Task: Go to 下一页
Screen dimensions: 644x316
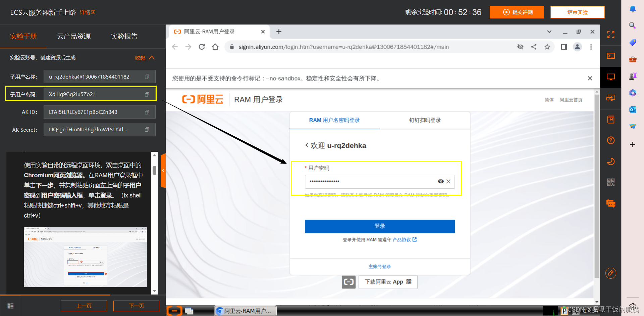Action: point(136,306)
